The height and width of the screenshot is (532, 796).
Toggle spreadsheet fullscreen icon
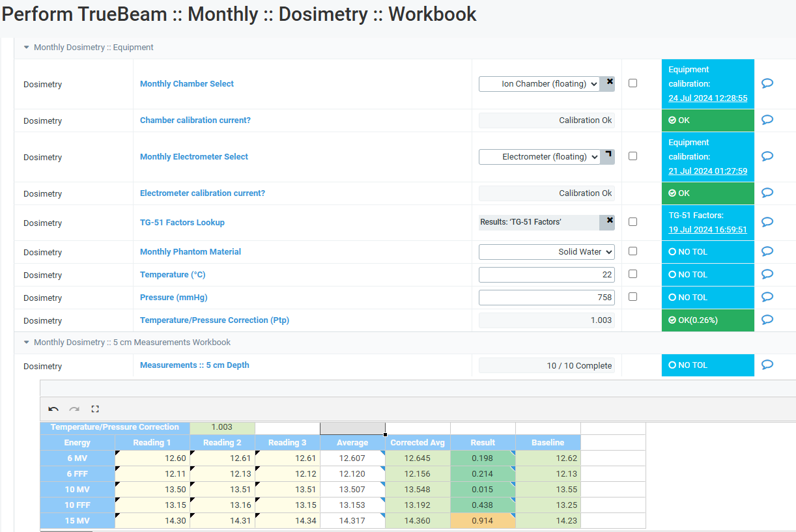(x=95, y=409)
